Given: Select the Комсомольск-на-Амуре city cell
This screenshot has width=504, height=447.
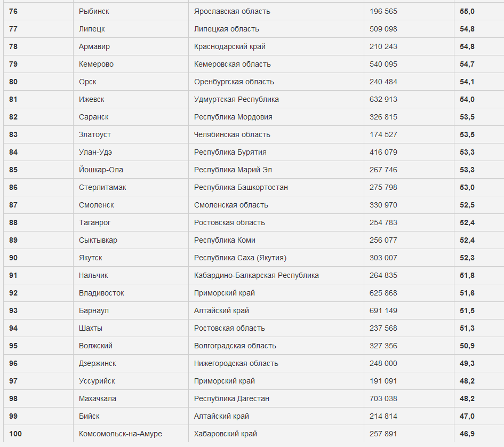Looking at the screenshot, I should pos(120,434).
